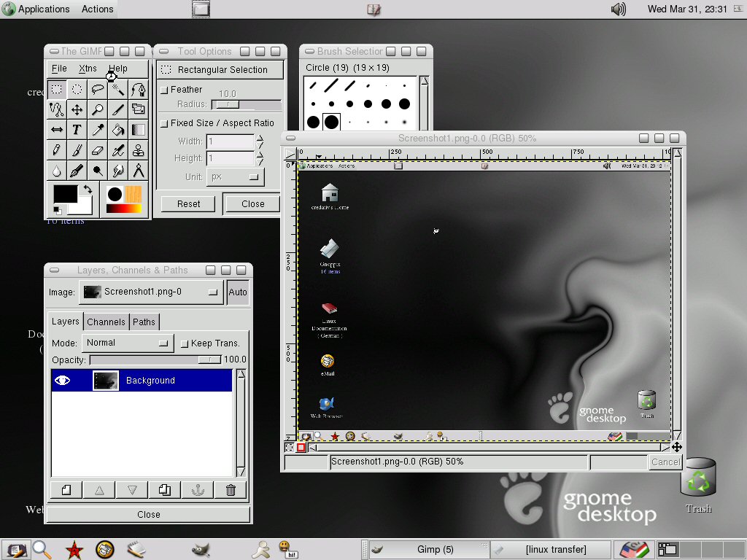Hide the Background layer via eye icon
747x560 pixels.
(63, 380)
